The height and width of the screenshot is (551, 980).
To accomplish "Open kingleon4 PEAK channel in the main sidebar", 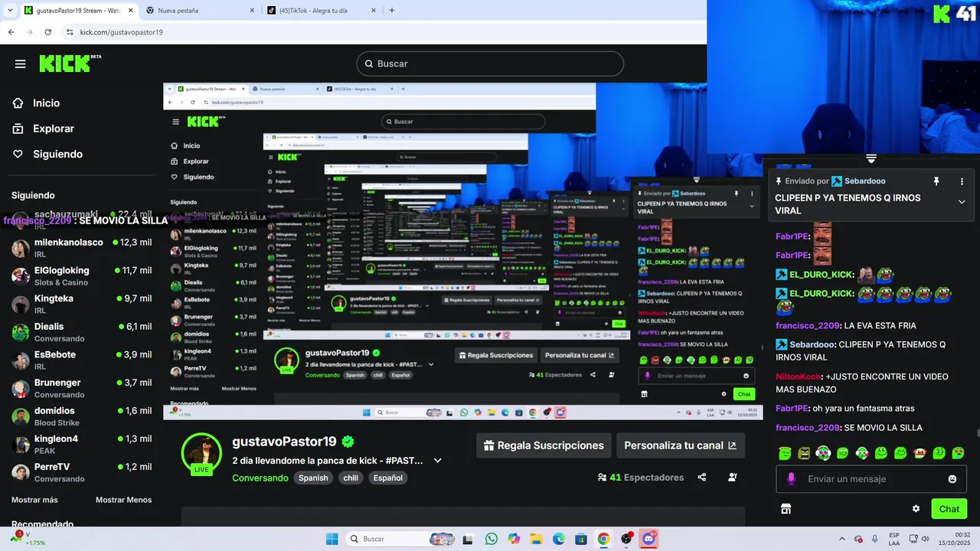I will 82,445.
